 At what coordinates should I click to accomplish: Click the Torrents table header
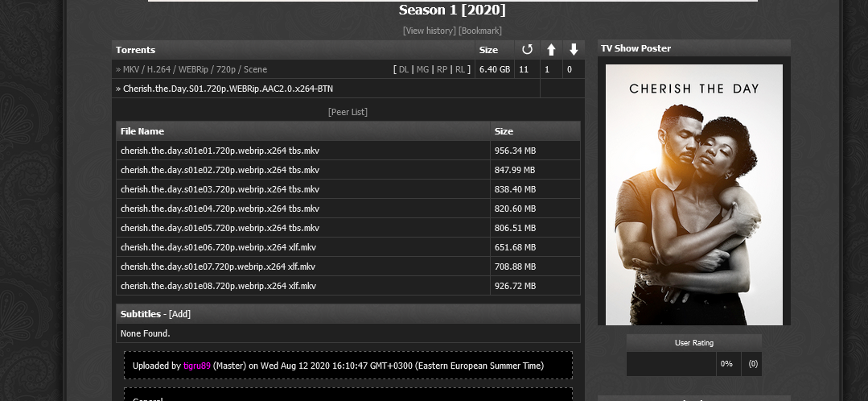[x=136, y=50]
